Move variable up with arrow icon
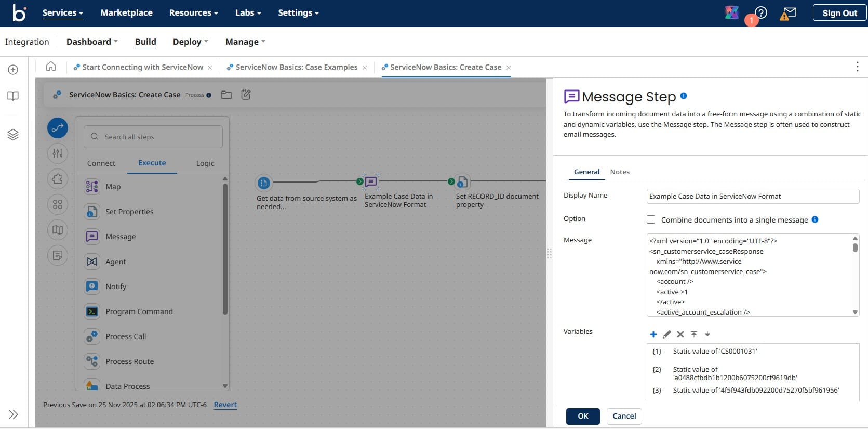The image size is (868, 429). point(694,334)
